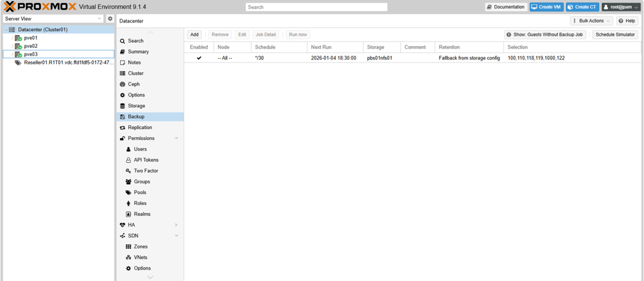Image resolution: width=644 pixels, height=281 pixels.
Task: Click the Run now button
Action: pos(298,35)
